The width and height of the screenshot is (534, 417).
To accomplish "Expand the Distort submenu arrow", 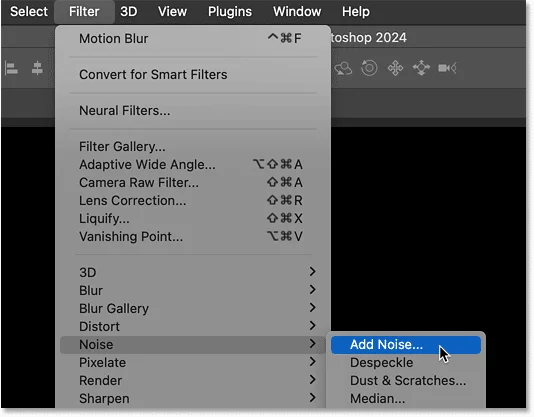I will [x=312, y=325].
